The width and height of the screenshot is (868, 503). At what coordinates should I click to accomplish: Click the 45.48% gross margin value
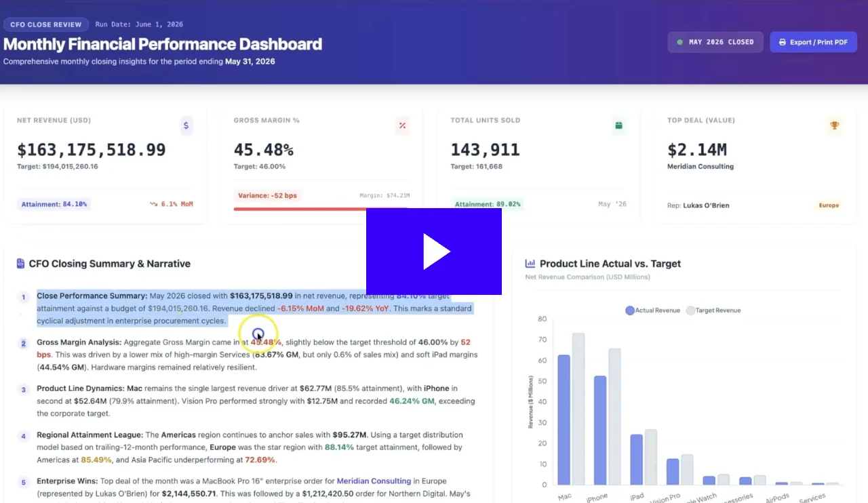tap(264, 150)
